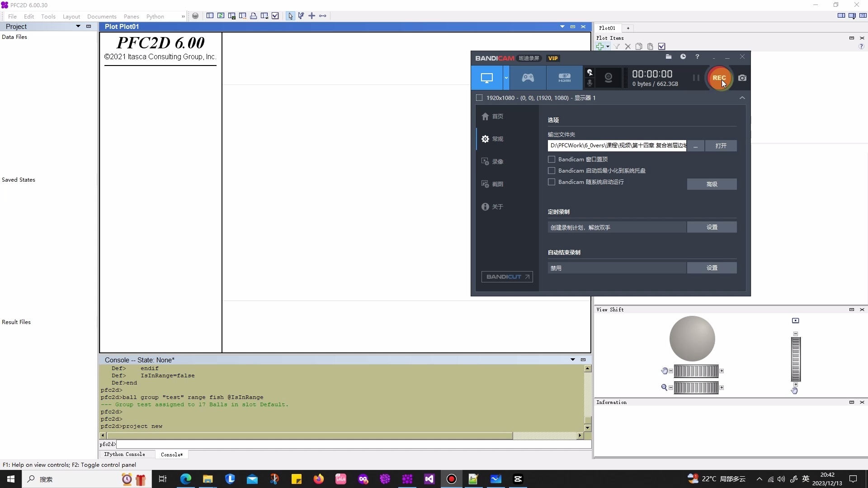Enable Bandicam 窗口置顶 checkbox
This screenshot has height=488, width=868.
(552, 160)
